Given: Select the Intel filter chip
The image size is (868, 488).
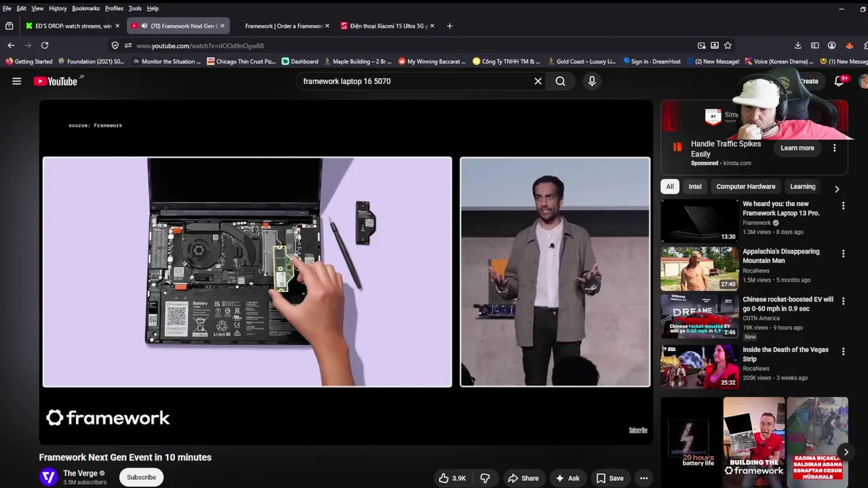Looking at the screenshot, I should click(x=695, y=186).
